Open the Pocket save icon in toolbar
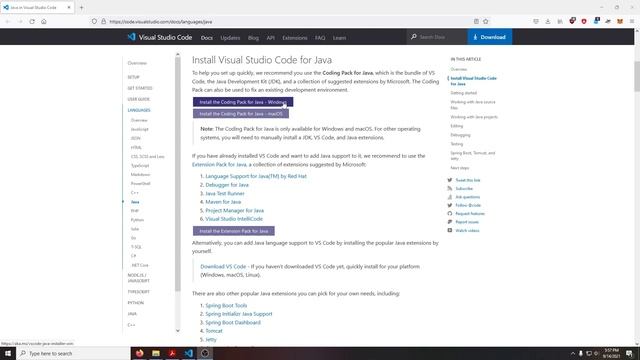Viewport: 640px width, 360px height. pos(536,21)
